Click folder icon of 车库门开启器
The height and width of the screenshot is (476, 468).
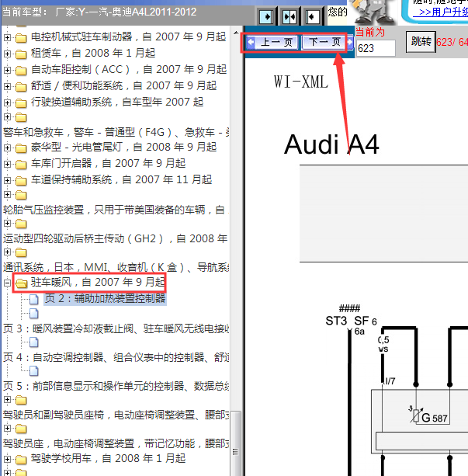click(x=21, y=165)
